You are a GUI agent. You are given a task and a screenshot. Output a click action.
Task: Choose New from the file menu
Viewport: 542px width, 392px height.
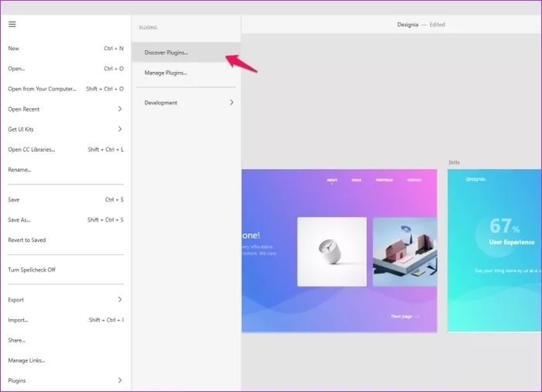pyautogui.click(x=14, y=49)
